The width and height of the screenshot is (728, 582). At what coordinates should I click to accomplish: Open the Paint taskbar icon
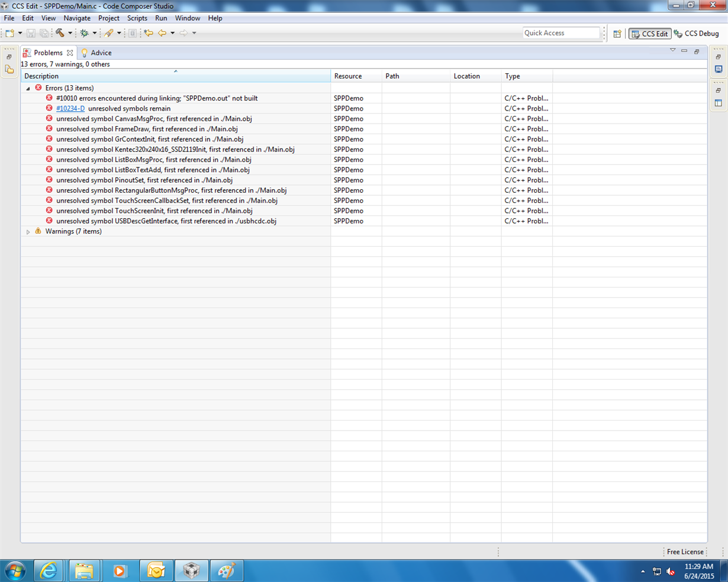coord(226,571)
